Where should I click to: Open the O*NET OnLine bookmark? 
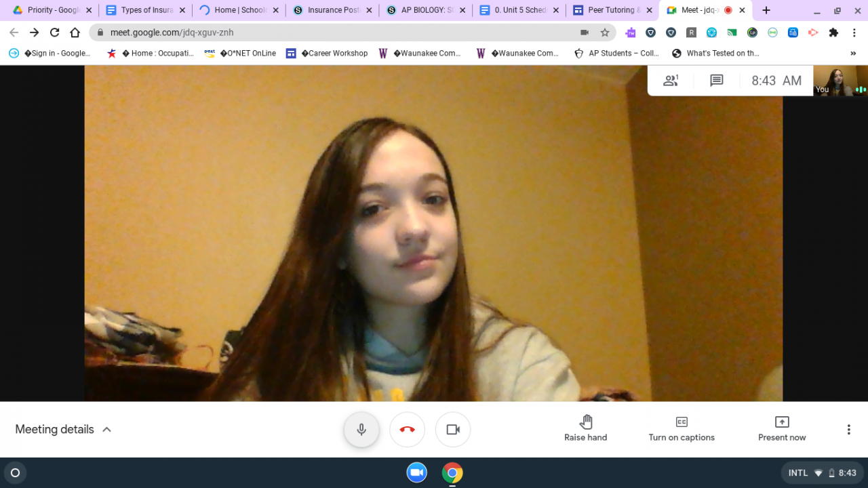[240, 54]
